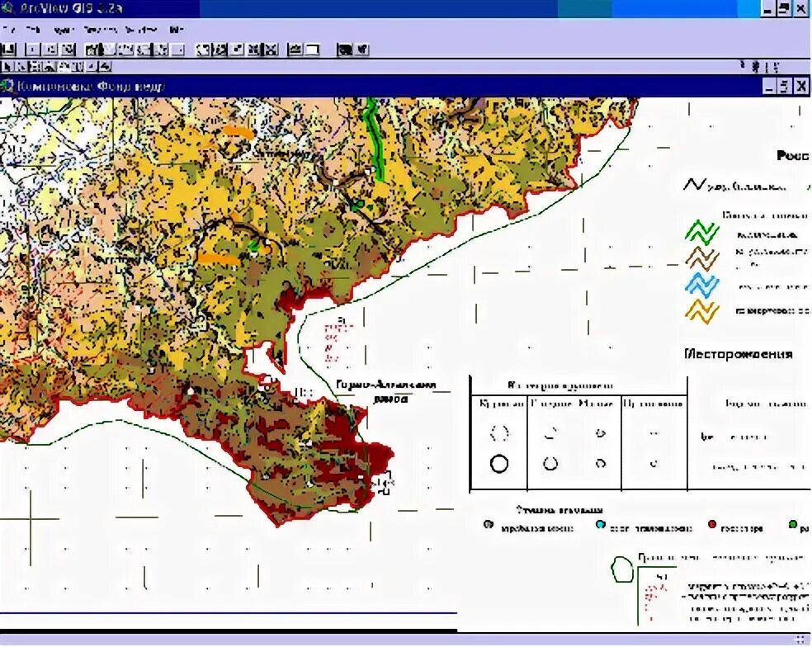Click the red dot in the bottom legend row
The height and width of the screenshot is (647, 812).
coord(712,525)
